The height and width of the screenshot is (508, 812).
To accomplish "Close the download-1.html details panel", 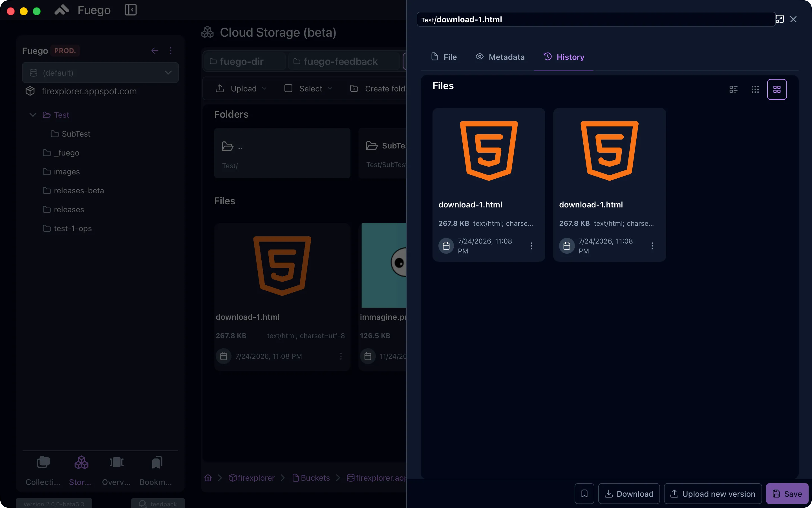I will pos(793,19).
